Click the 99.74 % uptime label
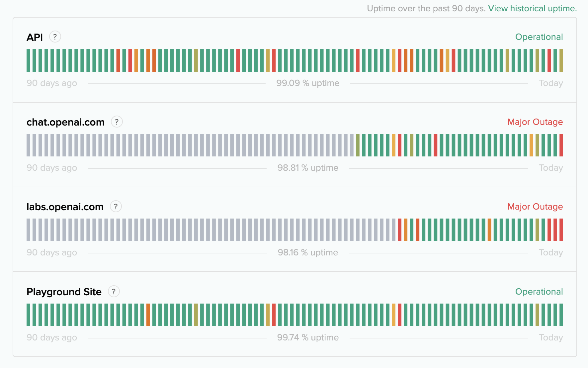The image size is (588, 368). pyautogui.click(x=308, y=337)
